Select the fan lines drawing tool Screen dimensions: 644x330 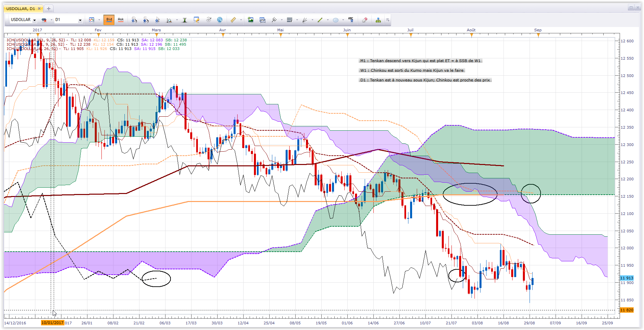click(305, 20)
